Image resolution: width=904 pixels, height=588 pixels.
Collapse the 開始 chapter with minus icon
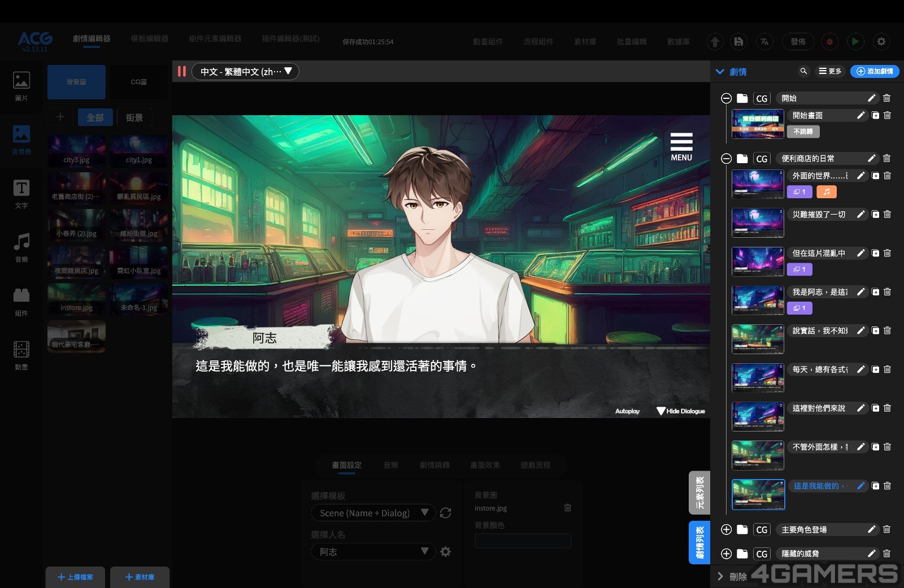tap(726, 98)
